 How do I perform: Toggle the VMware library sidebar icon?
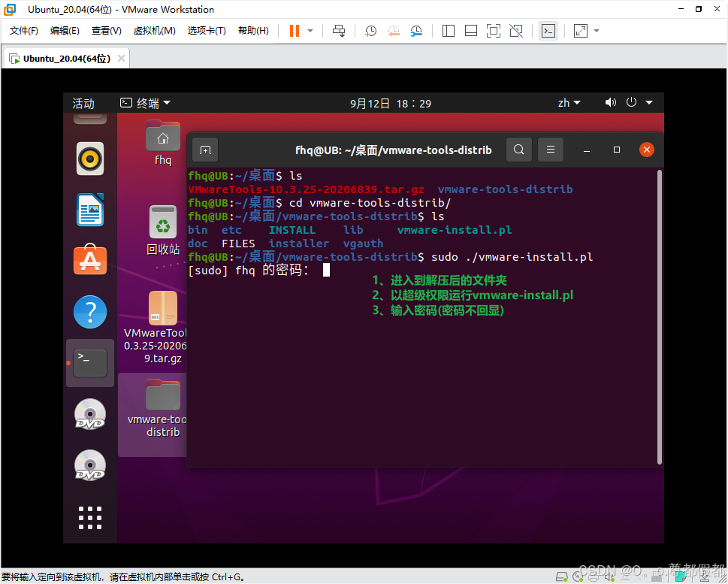(448, 31)
